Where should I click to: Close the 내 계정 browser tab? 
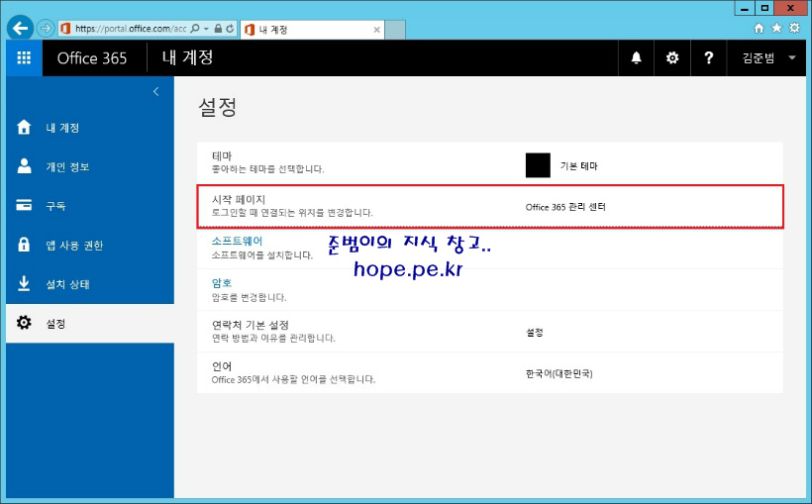point(377,30)
